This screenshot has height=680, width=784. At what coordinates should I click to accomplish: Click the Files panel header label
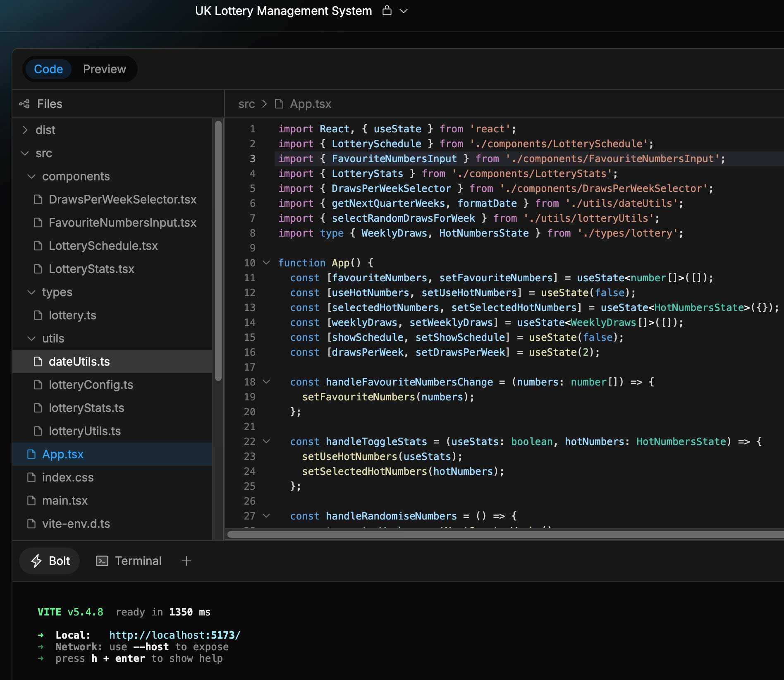tap(50, 104)
